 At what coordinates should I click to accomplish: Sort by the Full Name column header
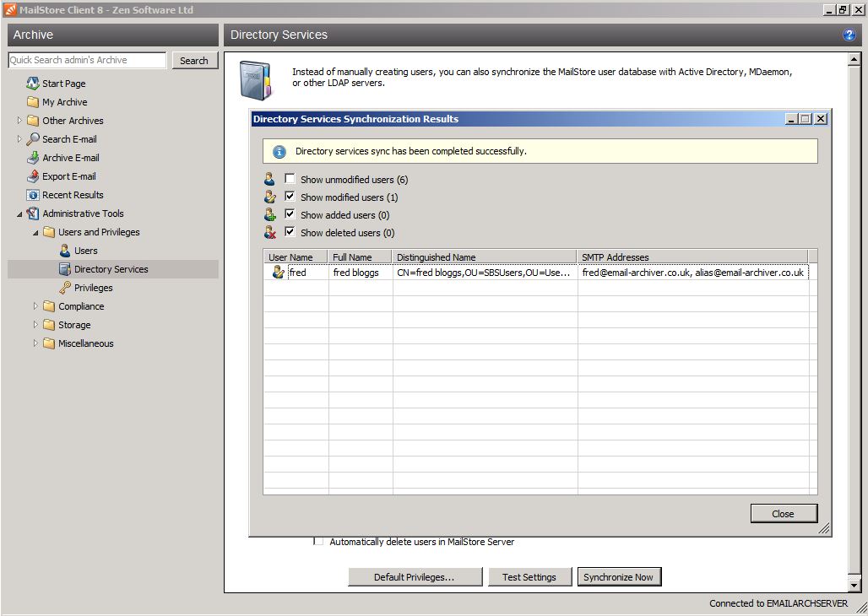(361, 257)
